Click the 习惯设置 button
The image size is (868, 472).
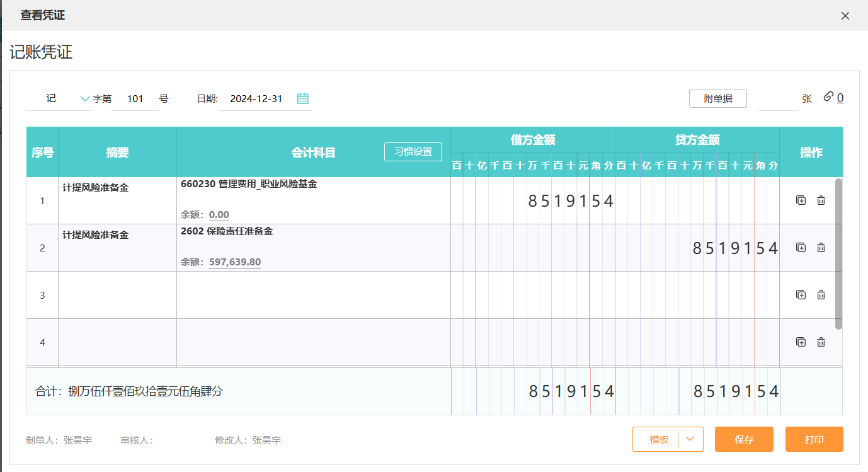pyautogui.click(x=413, y=152)
